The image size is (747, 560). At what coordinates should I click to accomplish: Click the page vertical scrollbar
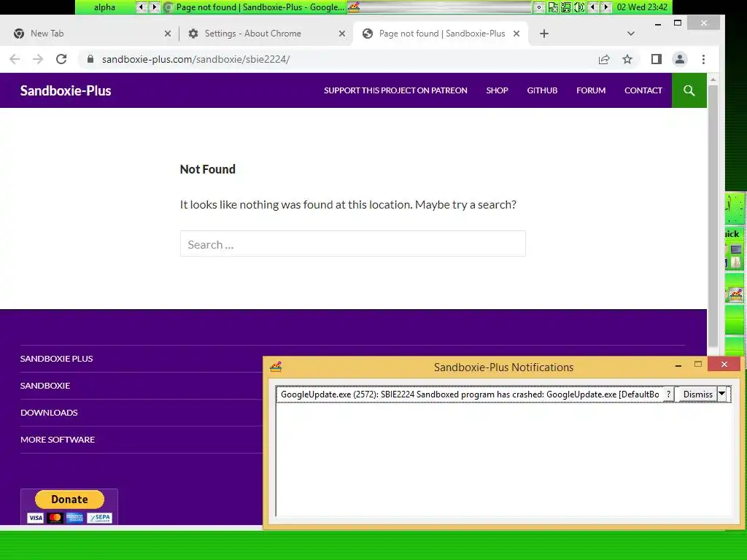click(x=713, y=214)
